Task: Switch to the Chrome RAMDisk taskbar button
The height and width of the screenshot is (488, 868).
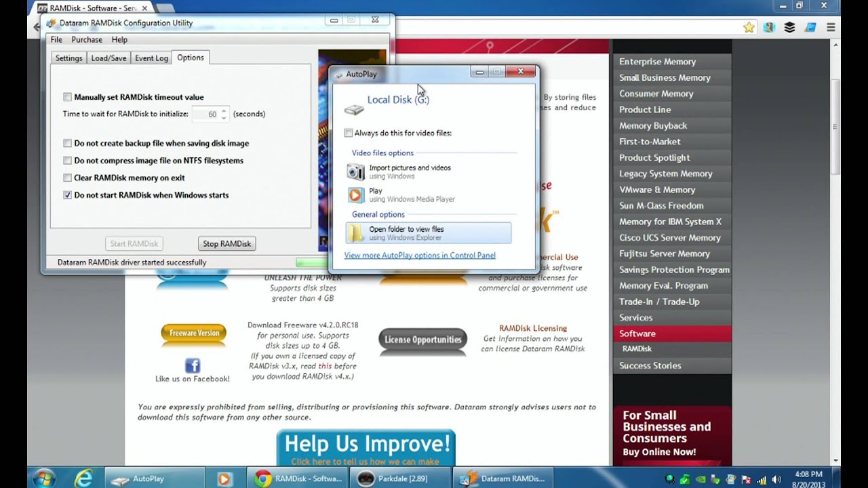Action: pyautogui.click(x=298, y=479)
